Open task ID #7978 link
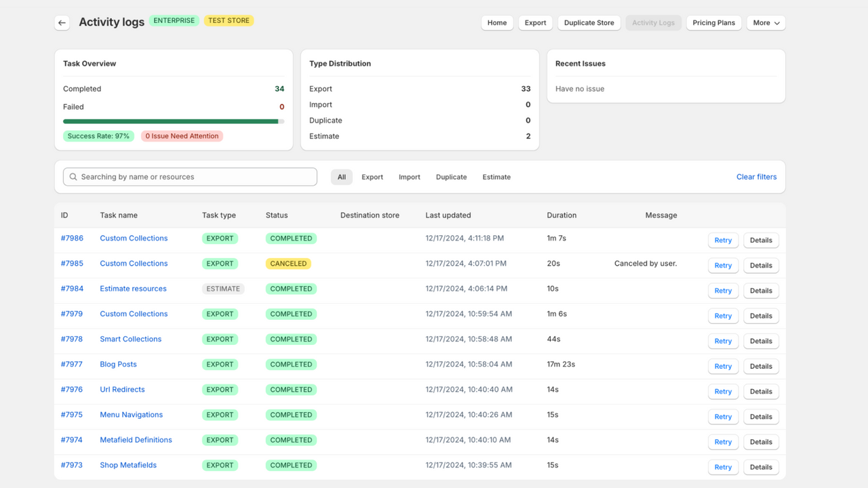The width and height of the screenshot is (868, 488). point(72,339)
